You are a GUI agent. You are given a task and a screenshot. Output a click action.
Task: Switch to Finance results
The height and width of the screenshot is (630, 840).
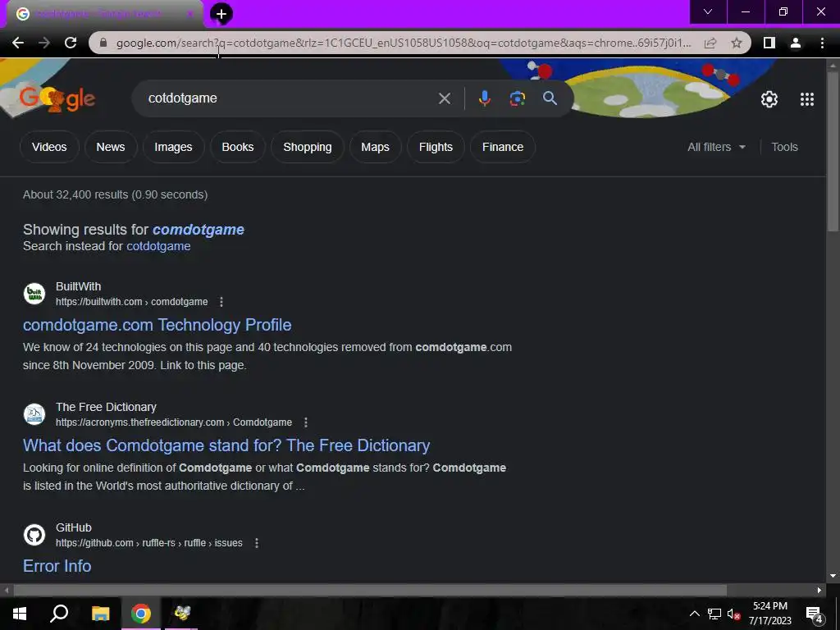click(503, 147)
